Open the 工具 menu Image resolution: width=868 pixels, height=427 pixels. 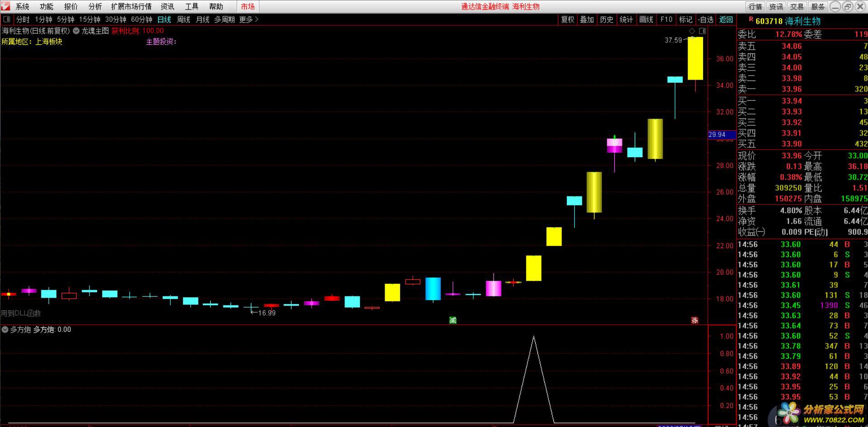click(x=192, y=6)
